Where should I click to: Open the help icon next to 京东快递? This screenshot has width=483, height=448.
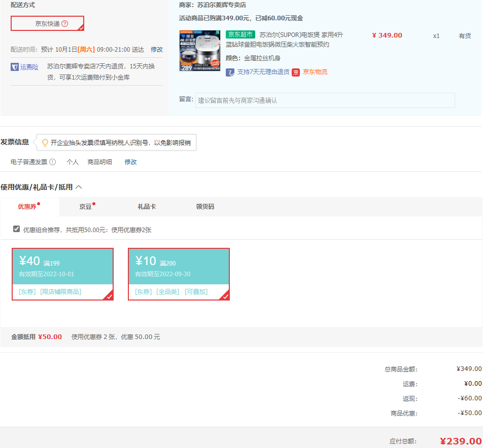[65, 24]
